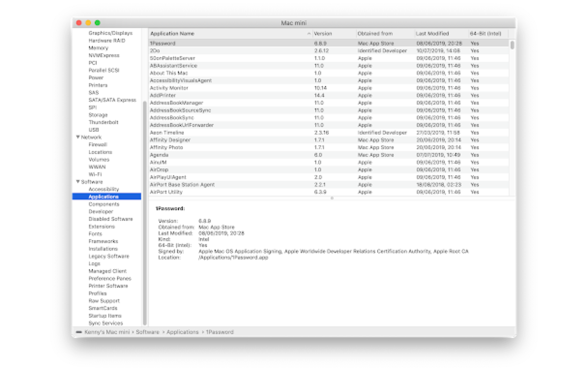Click the sidebar scrollbar thumb

point(145,213)
